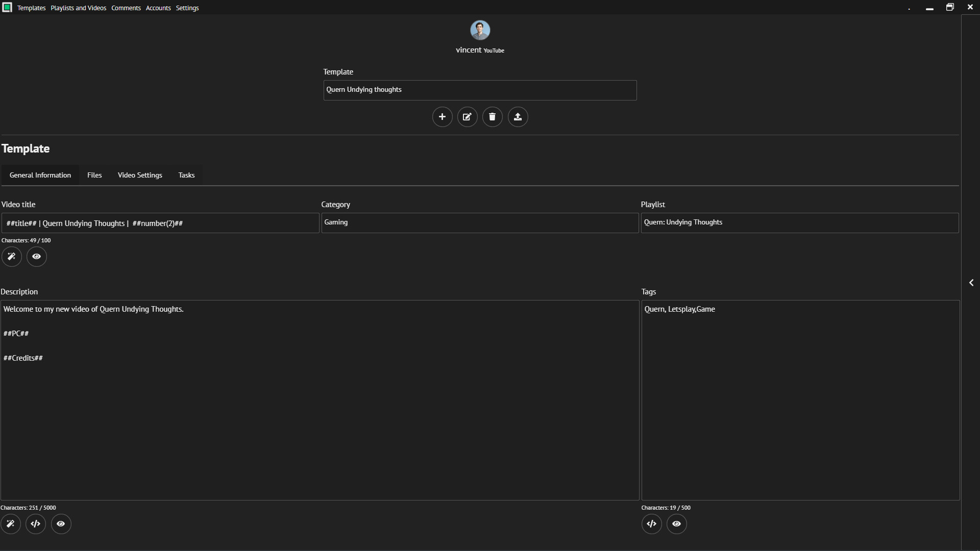Switch to the Files tab
980x551 pixels.
94,175
